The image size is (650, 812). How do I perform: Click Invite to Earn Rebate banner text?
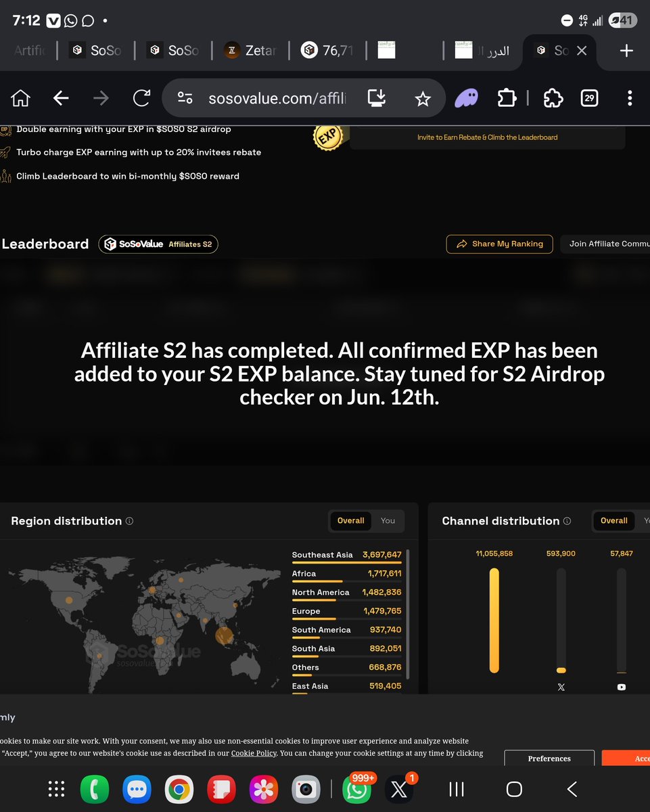(487, 137)
